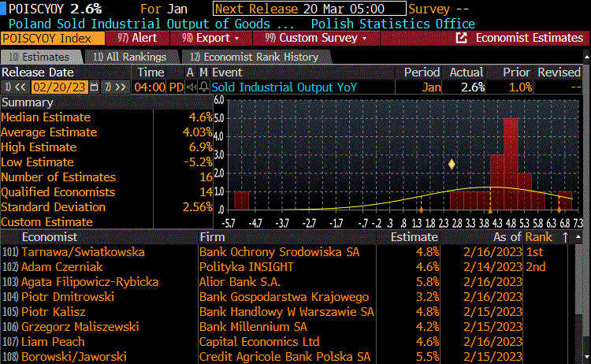Click Alior Bank S.A. firm
Screen dimensions: 591x364
240,282
